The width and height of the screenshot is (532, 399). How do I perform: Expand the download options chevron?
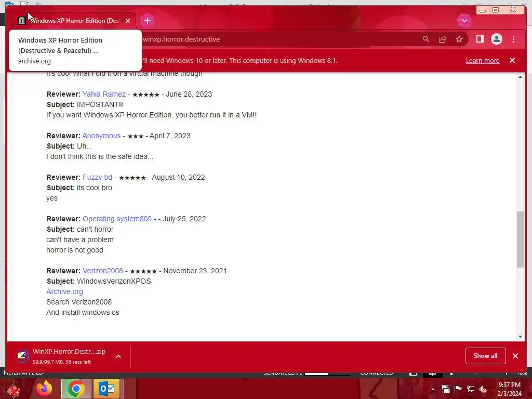[118, 356]
